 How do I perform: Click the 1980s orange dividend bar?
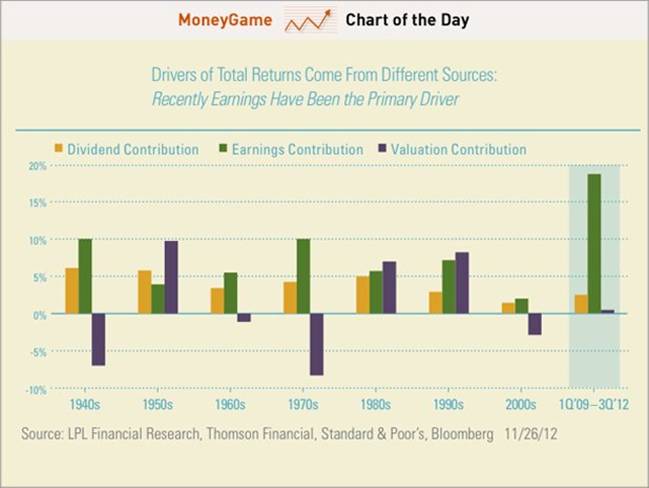point(363,295)
